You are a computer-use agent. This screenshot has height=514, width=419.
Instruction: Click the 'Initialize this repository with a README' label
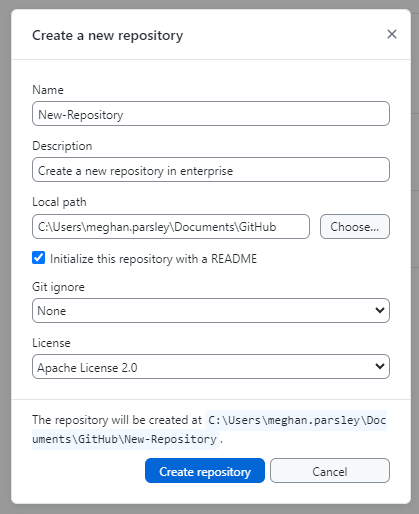click(153, 259)
